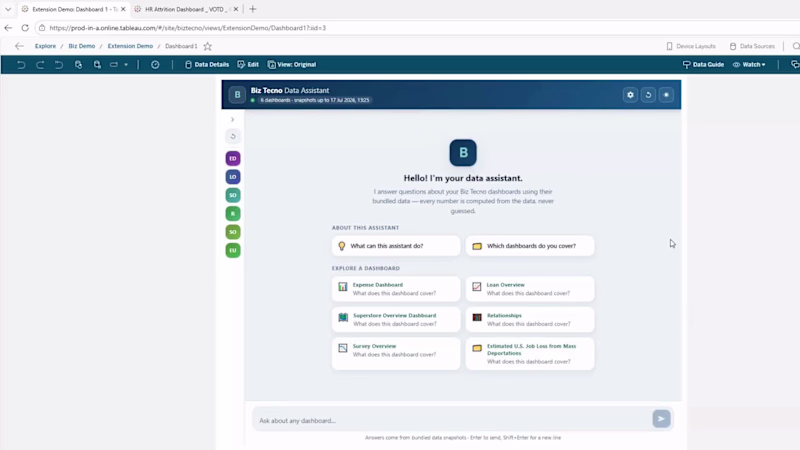Open the dropdown arrow beside the rectangle icon
This screenshot has height=450, width=800.
coord(126,65)
